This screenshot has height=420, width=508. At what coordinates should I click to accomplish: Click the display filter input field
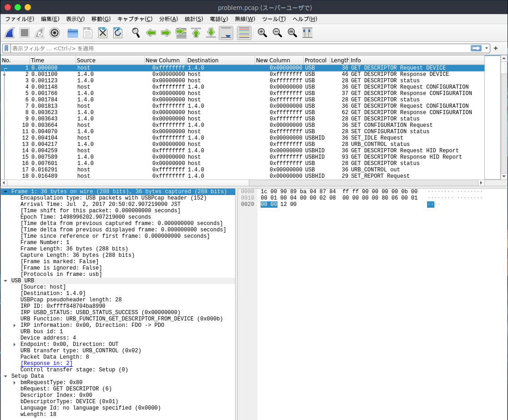pyautogui.click(x=240, y=48)
